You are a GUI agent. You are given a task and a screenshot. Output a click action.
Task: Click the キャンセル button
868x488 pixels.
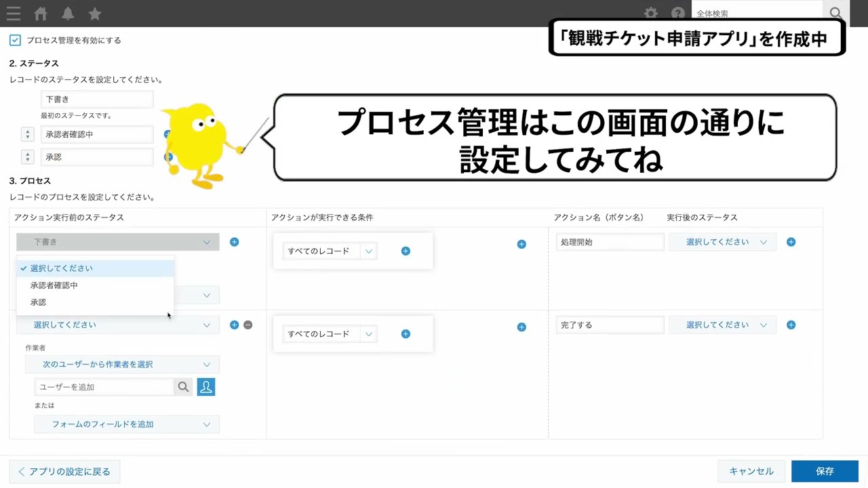(751, 472)
